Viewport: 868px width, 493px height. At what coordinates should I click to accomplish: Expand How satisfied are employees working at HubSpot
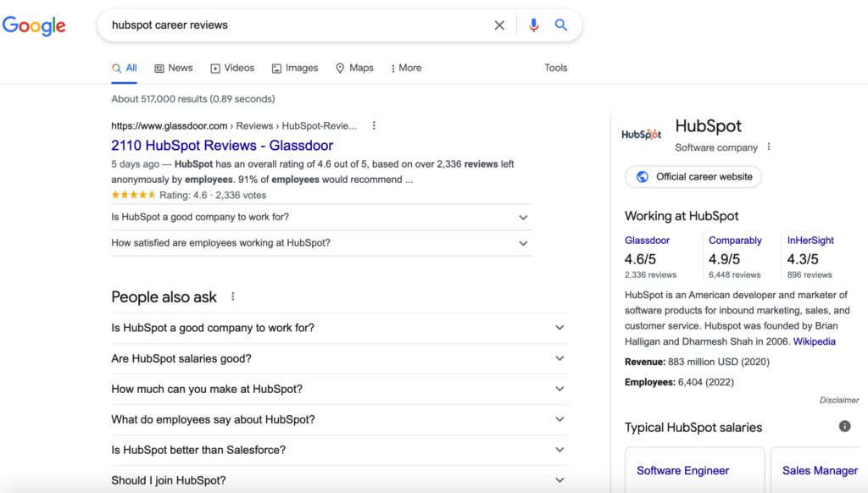coord(321,243)
